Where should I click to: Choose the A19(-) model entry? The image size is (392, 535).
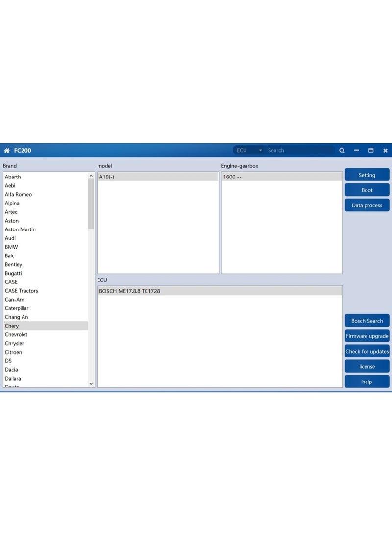click(107, 177)
